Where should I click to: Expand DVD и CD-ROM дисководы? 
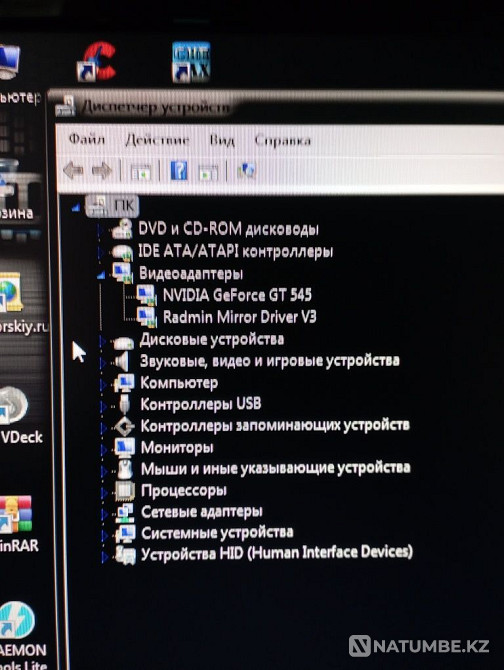pyautogui.click(x=100, y=230)
